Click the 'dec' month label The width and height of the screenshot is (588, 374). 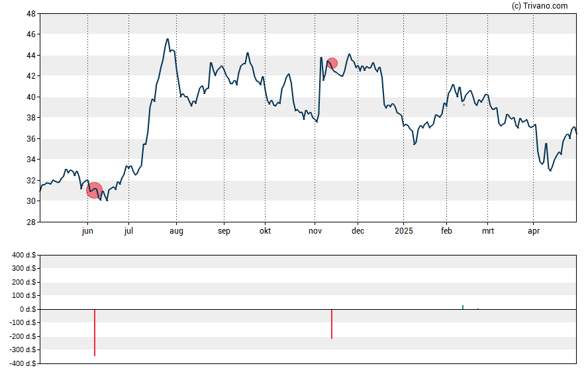tap(358, 231)
